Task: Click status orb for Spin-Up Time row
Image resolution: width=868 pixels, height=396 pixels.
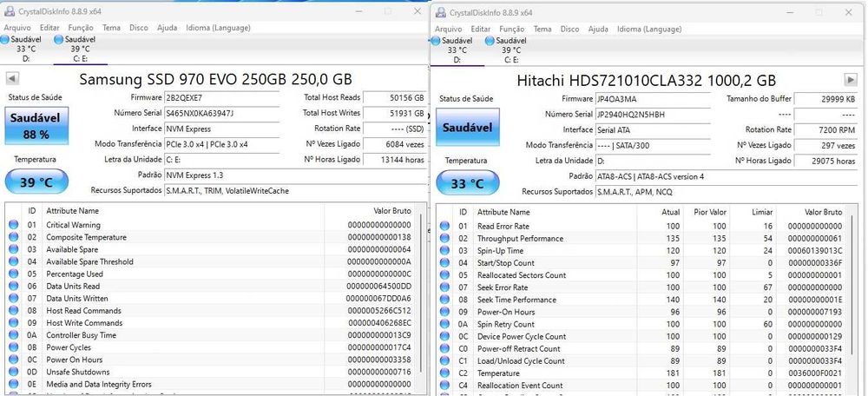Action: (x=444, y=250)
